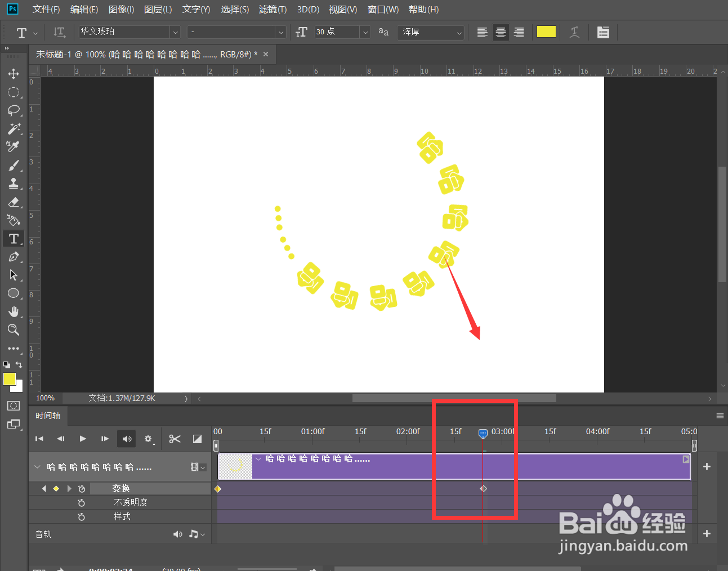The image size is (728, 571).
Task: Click the 变换 keyframe at the playhead
Action: pos(483,489)
